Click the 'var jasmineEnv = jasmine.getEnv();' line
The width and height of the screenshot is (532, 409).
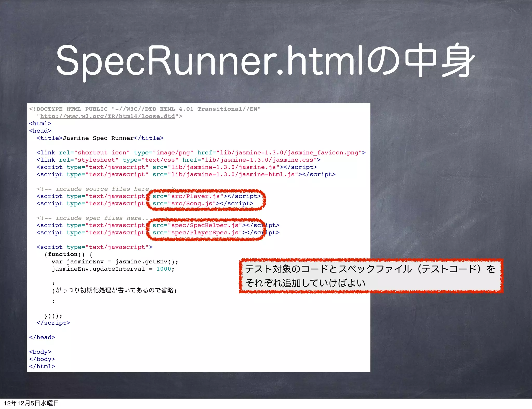115,262
